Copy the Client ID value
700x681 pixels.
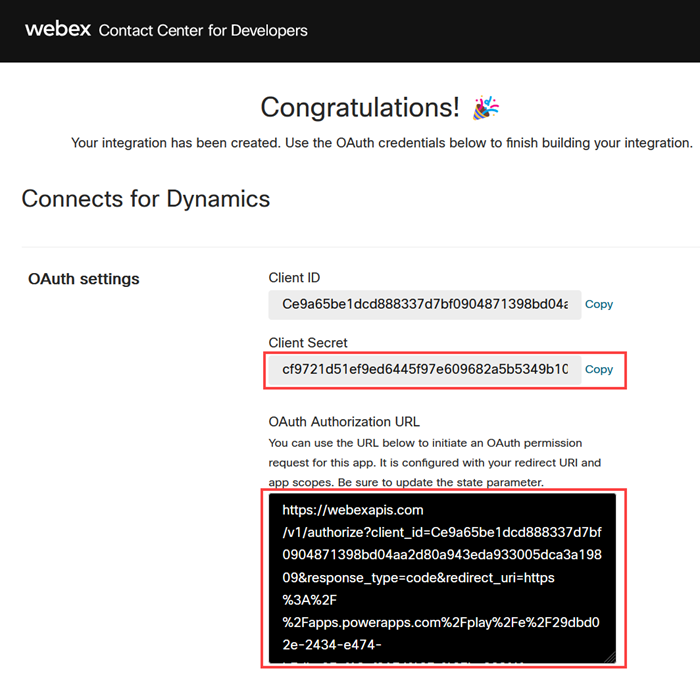pyautogui.click(x=599, y=304)
